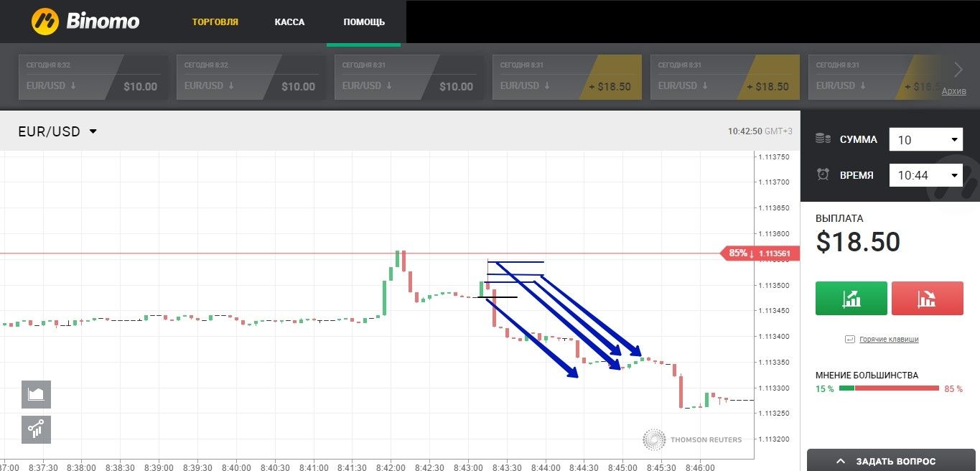
Task: Open the ТОРГОВЛЯ tab
Action: pyautogui.click(x=215, y=22)
